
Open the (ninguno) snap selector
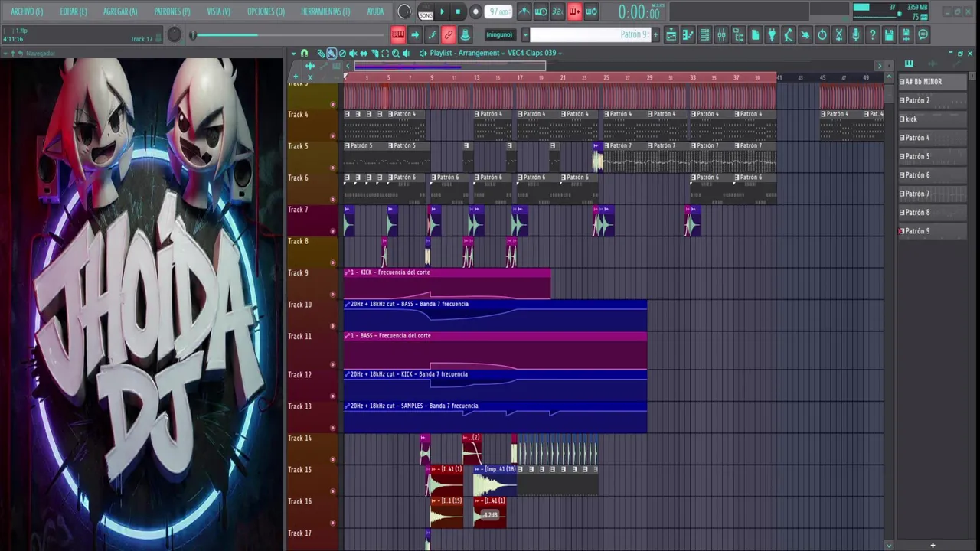point(500,34)
